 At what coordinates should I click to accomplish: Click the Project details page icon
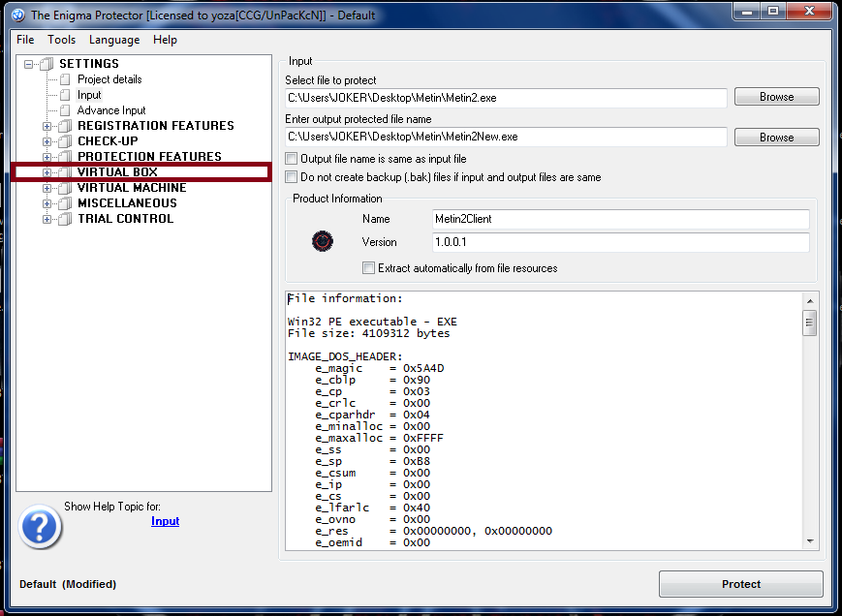(x=65, y=80)
